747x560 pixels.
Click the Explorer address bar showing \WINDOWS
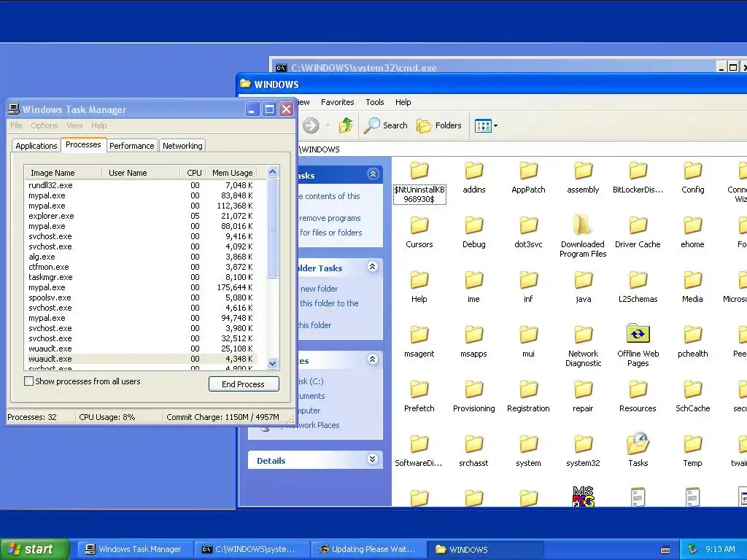(x=522, y=149)
